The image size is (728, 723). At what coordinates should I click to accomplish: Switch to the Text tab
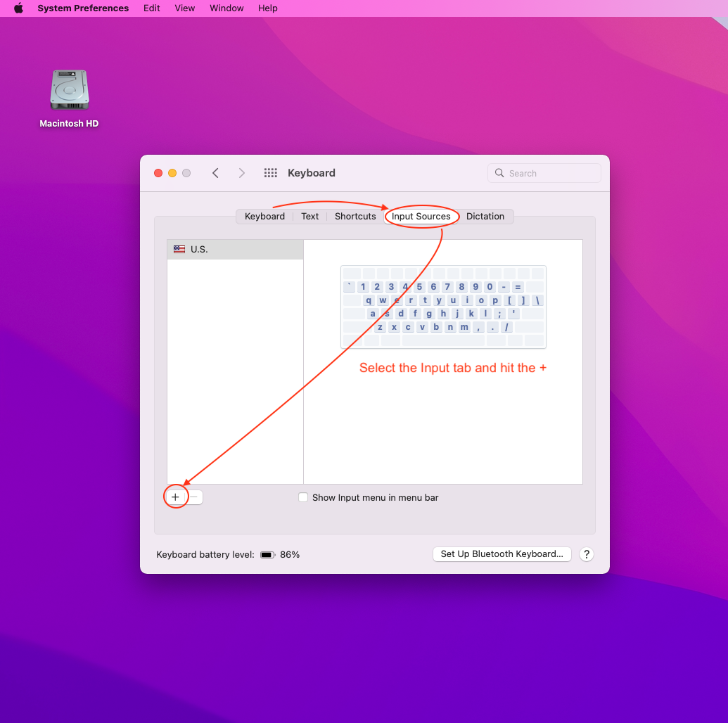(x=309, y=217)
